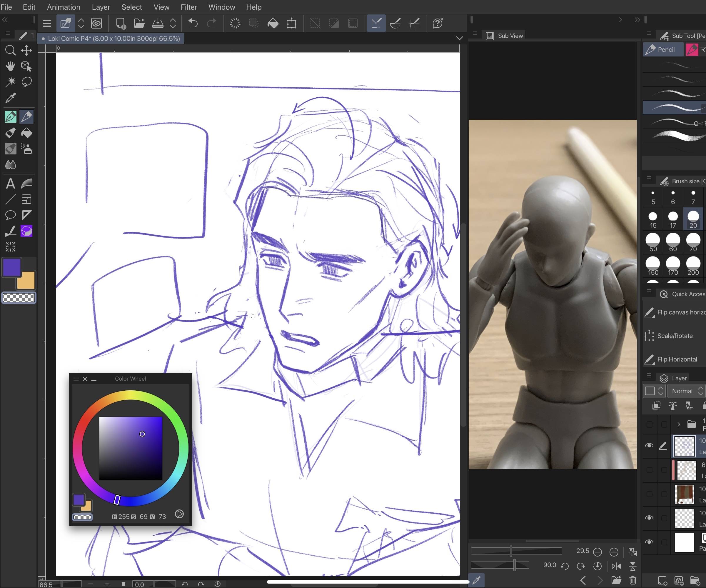Open the Filter menu

(188, 7)
